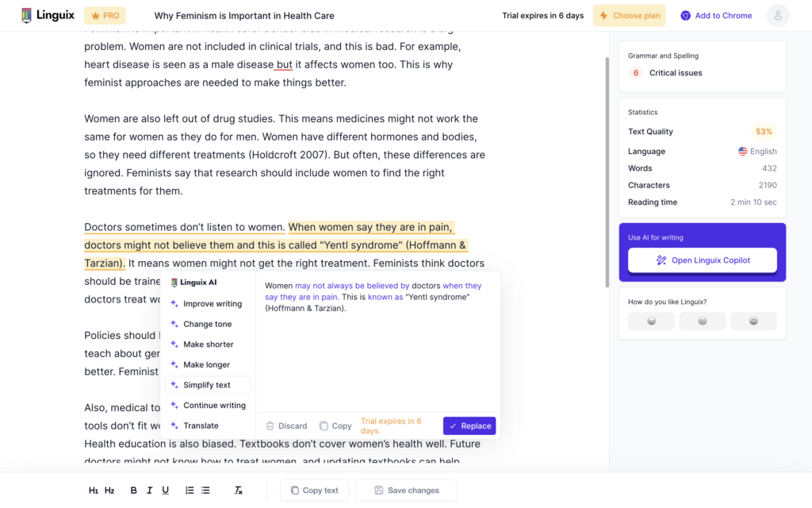Click the Replace button
The height and width of the screenshot is (508, 812).
point(469,425)
